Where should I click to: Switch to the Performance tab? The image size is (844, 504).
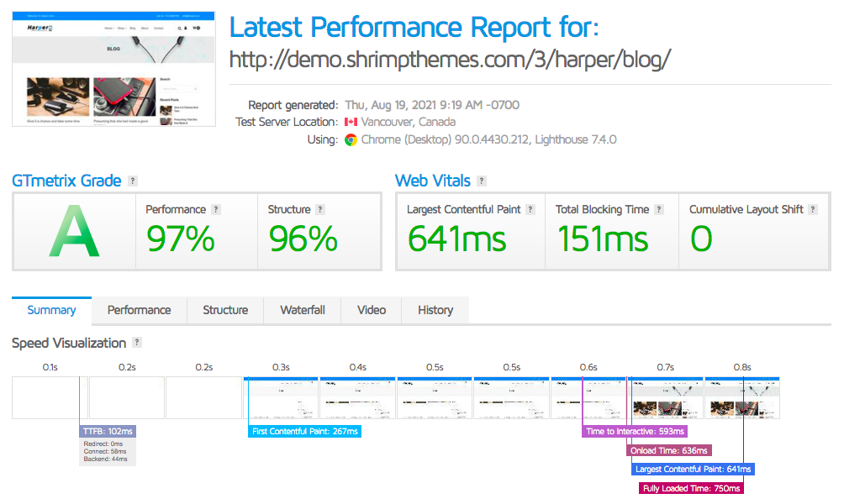pos(139,310)
